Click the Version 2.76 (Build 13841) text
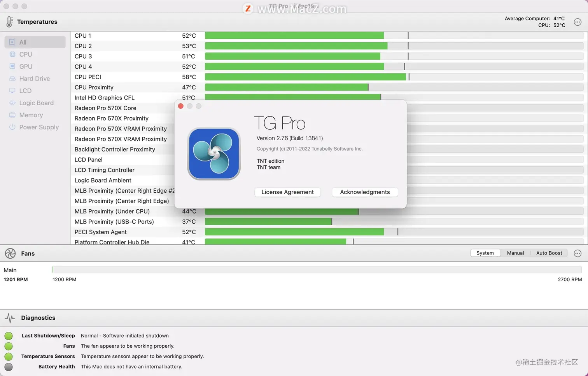This screenshot has height=376, width=588. pos(290,138)
